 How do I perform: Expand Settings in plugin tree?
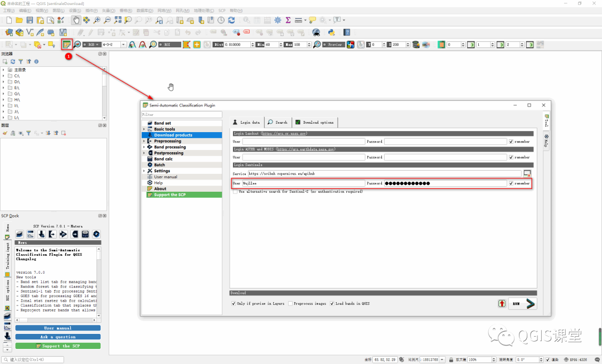point(144,171)
